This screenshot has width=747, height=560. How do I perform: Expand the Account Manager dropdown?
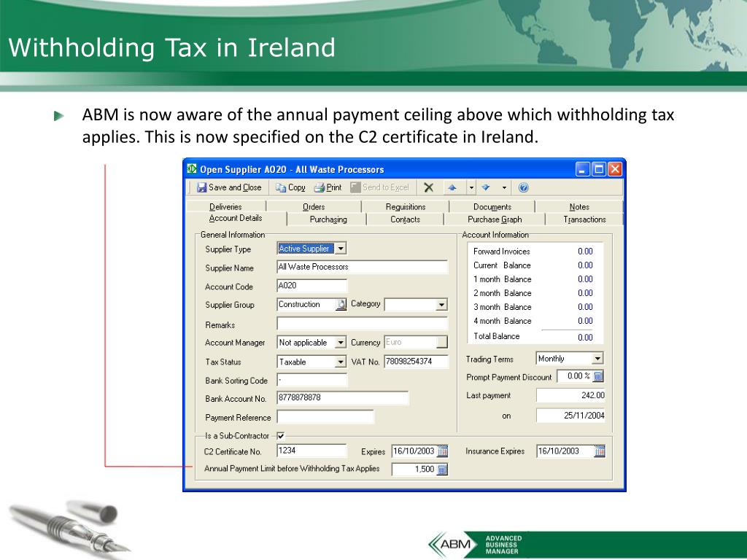pyautogui.click(x=341, y=343)
